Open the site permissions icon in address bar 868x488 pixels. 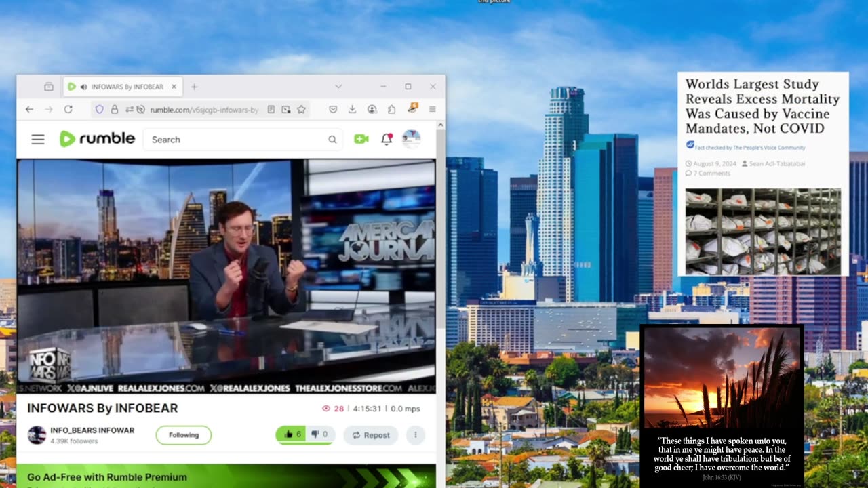(x=128, y=109)
